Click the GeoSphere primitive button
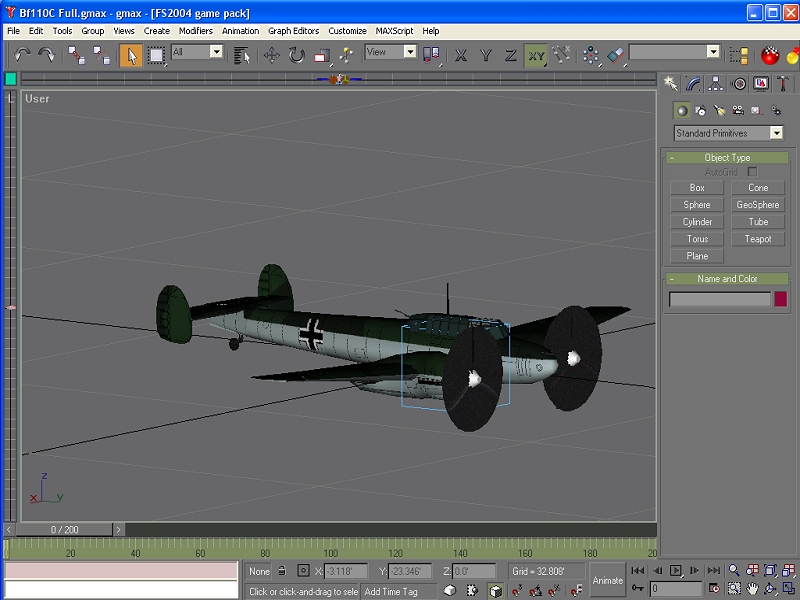800x600 pixels. 758,205
